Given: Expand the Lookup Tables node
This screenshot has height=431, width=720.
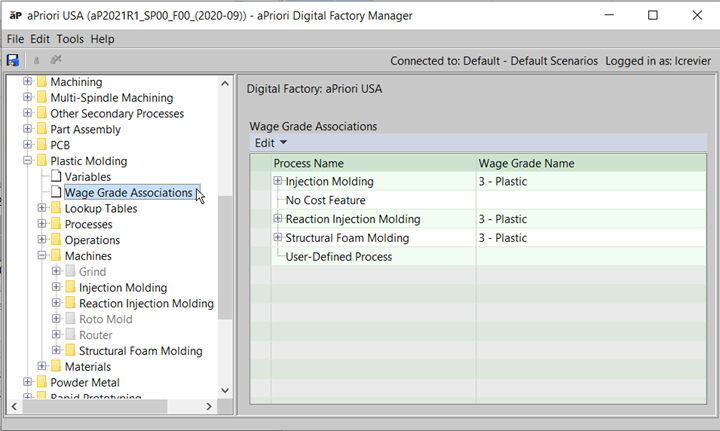Looking at the screenshot, I should click(42, 208).
